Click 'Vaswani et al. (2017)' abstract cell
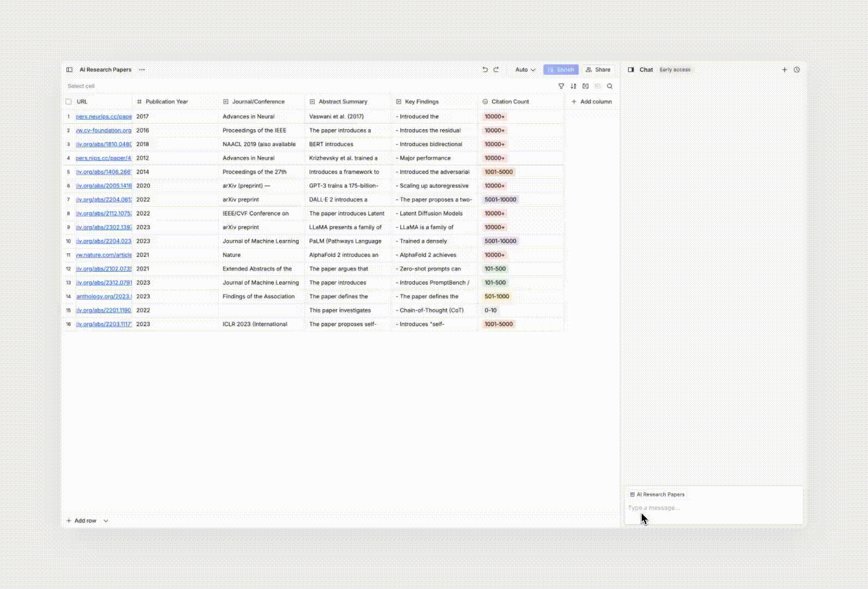This screenshot has height=589, width=868. point(348,117)
